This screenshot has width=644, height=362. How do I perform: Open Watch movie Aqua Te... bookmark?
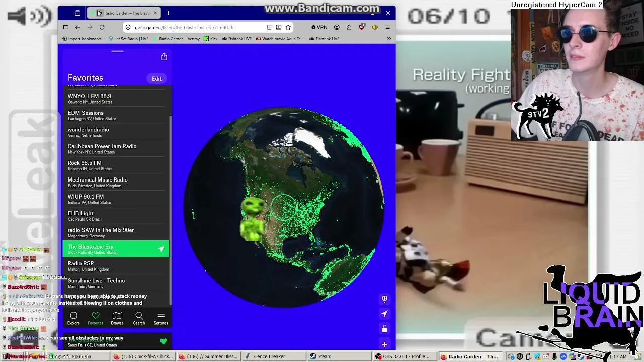click(280, 39)
